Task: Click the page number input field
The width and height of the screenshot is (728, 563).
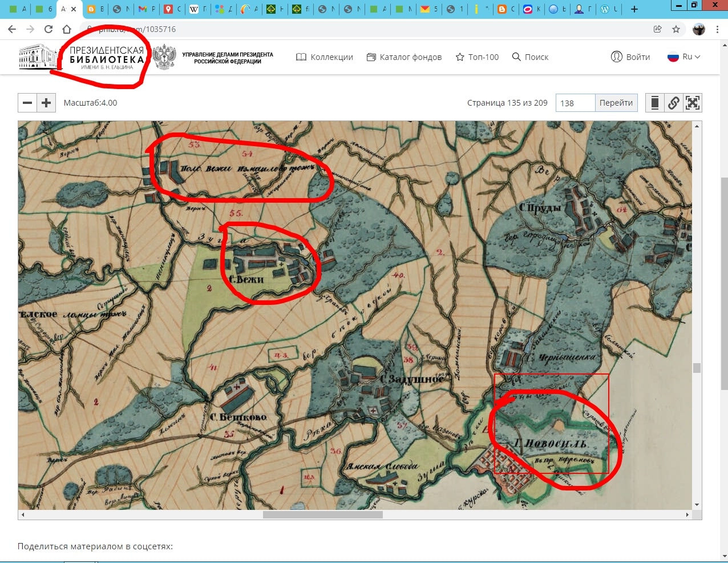Action: 575,103
